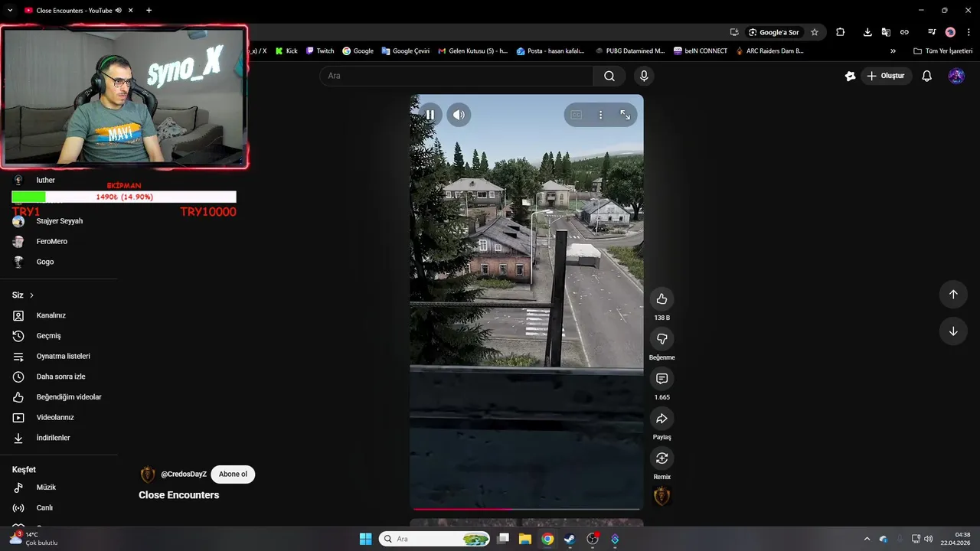The image size is (980, 551).
Task: Click the CredosDayZ channel avatar
Action: click(x=148, y=474)
